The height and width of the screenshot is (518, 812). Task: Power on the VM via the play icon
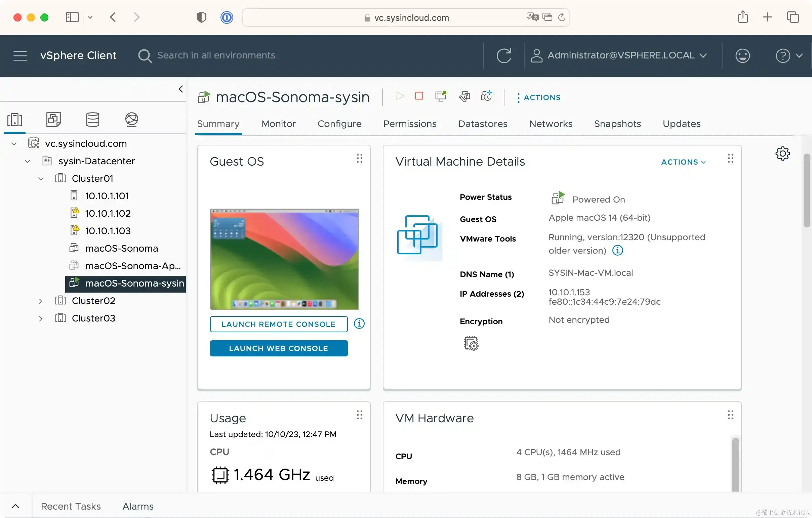pos(400,96)
